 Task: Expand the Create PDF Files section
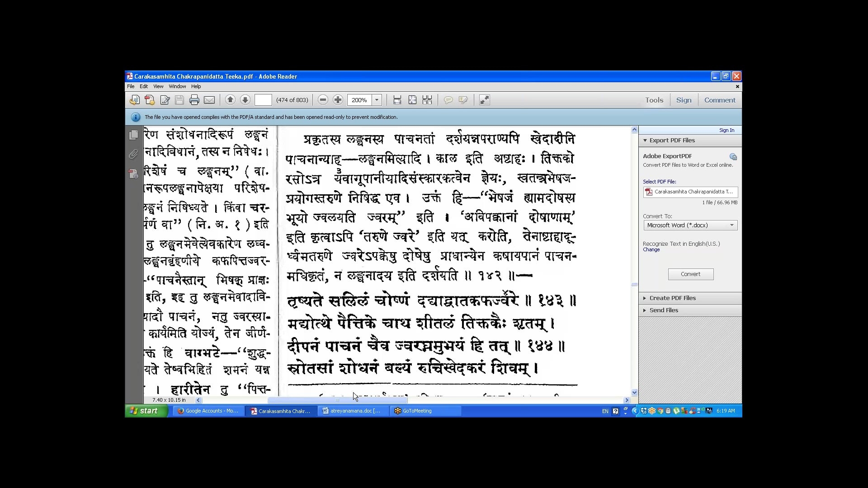[672, 298]
